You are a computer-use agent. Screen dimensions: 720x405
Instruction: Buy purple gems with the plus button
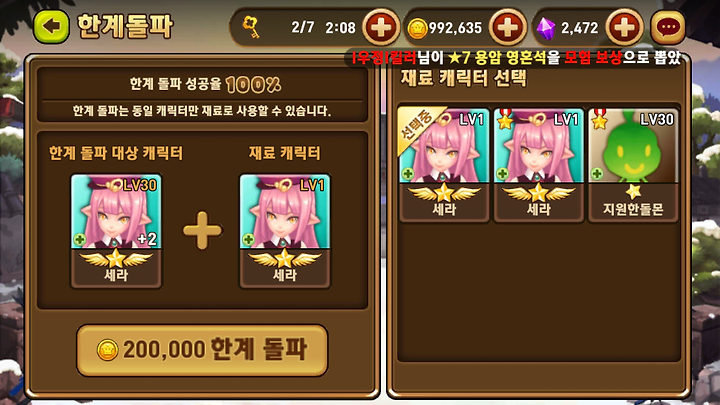point(624,28)
